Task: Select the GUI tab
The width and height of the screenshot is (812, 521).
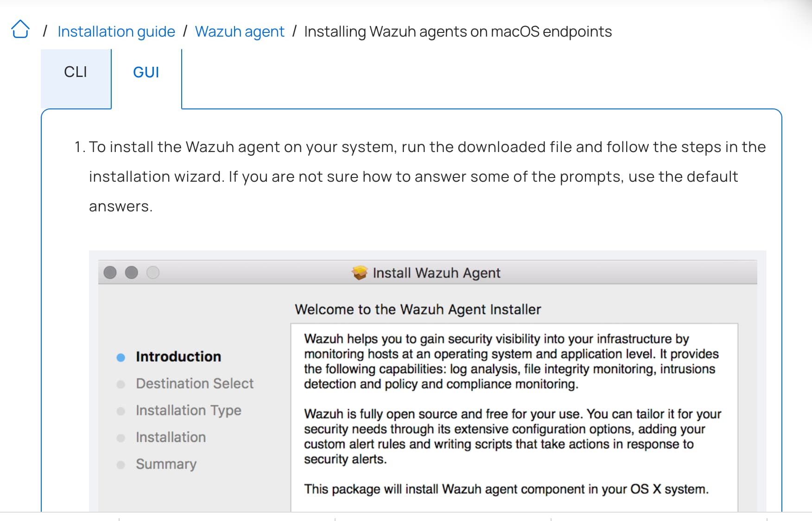Action: pos(146,72)
